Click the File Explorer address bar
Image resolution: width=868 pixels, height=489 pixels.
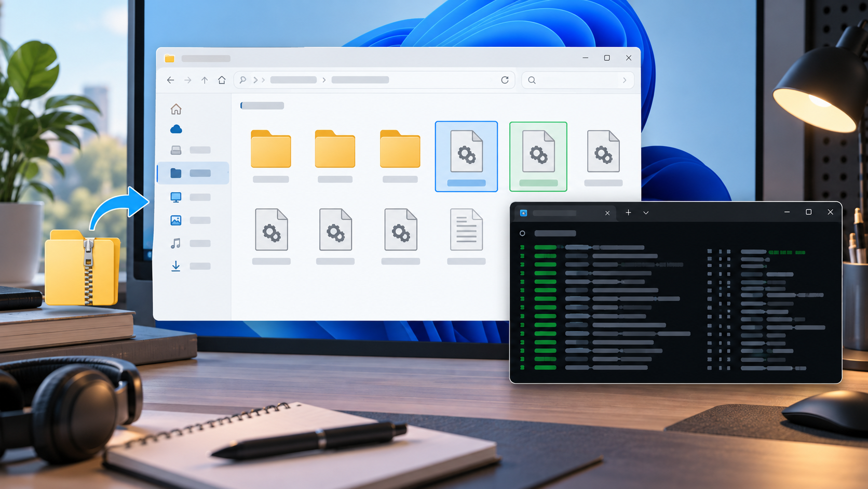(x=374, y=80)
